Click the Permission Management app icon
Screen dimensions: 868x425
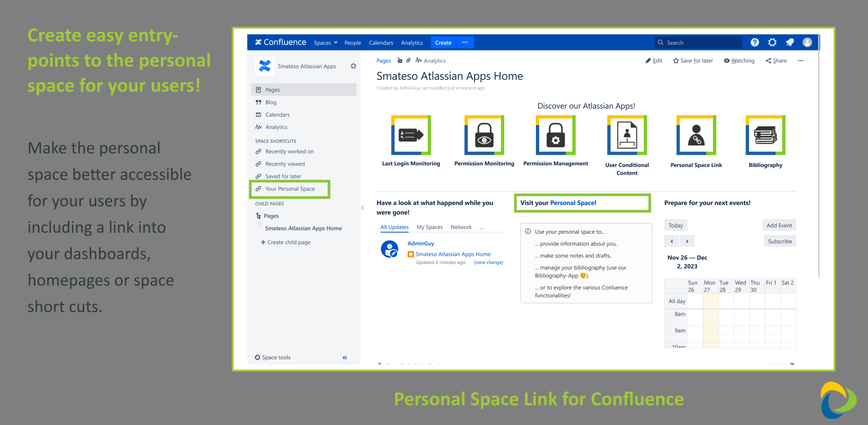click(556, 135)
